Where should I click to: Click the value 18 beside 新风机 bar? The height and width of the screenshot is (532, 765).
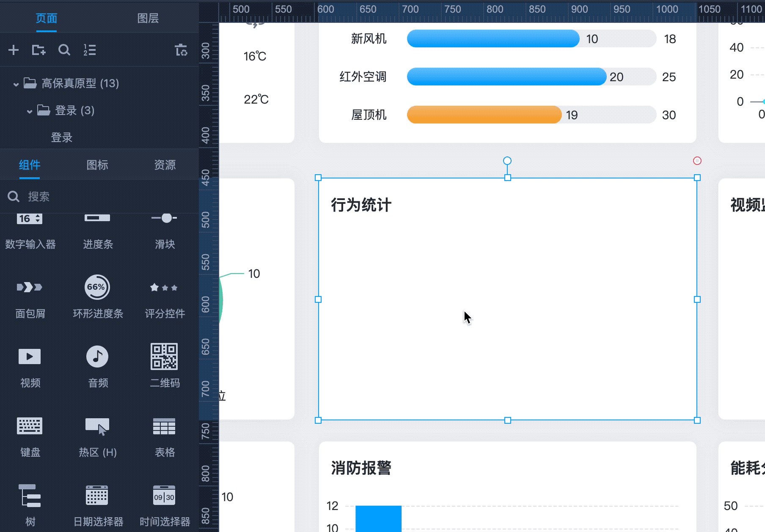coord(670,39)
